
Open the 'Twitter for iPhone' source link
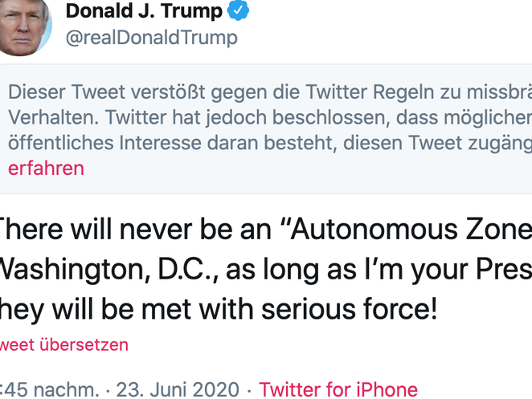tap(338, 390)
